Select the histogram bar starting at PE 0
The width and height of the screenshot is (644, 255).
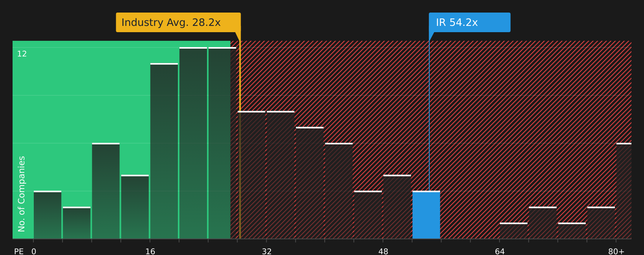(x=48, y=215)
